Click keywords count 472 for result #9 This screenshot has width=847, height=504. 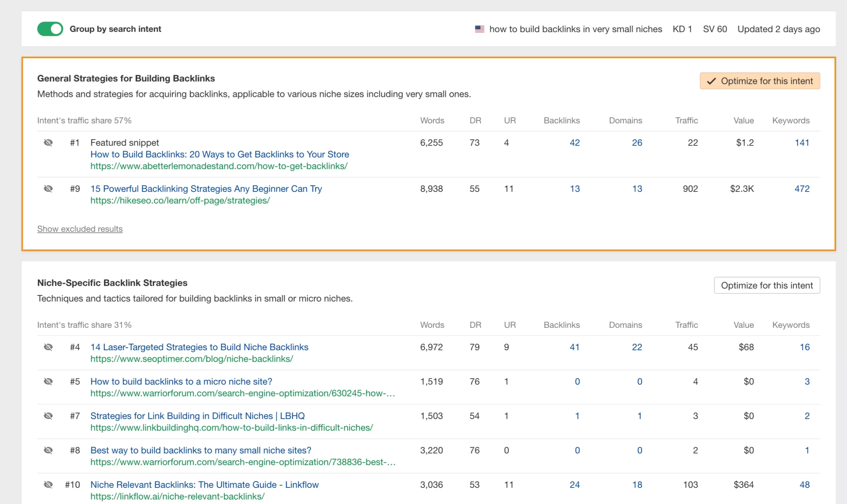[802, 189]
